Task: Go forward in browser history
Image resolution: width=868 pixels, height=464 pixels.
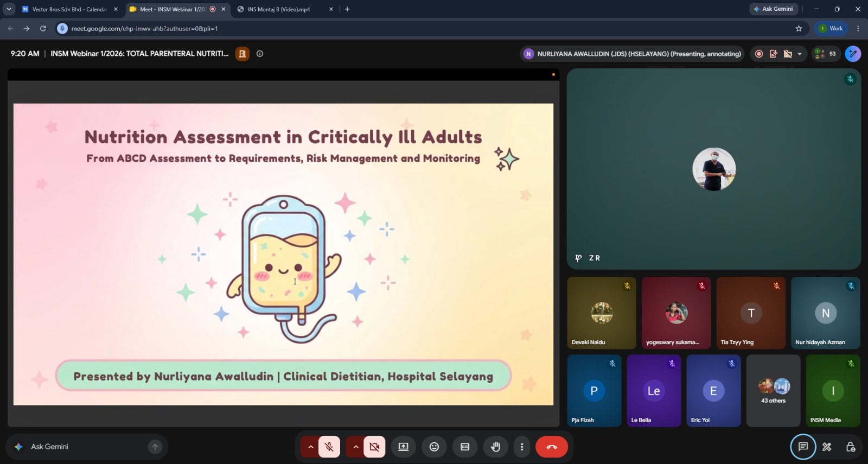Action: (x=27, y=28)
